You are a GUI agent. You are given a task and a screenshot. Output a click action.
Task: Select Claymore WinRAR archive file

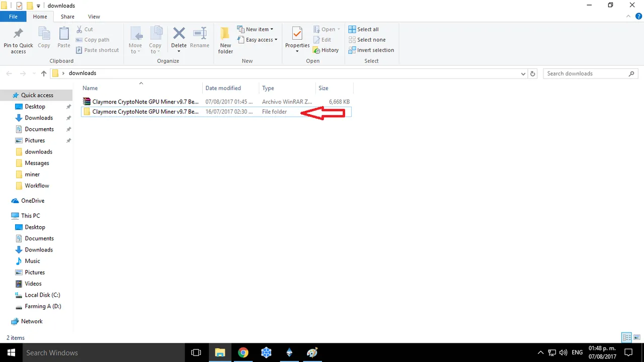click(x=216, y=102)
